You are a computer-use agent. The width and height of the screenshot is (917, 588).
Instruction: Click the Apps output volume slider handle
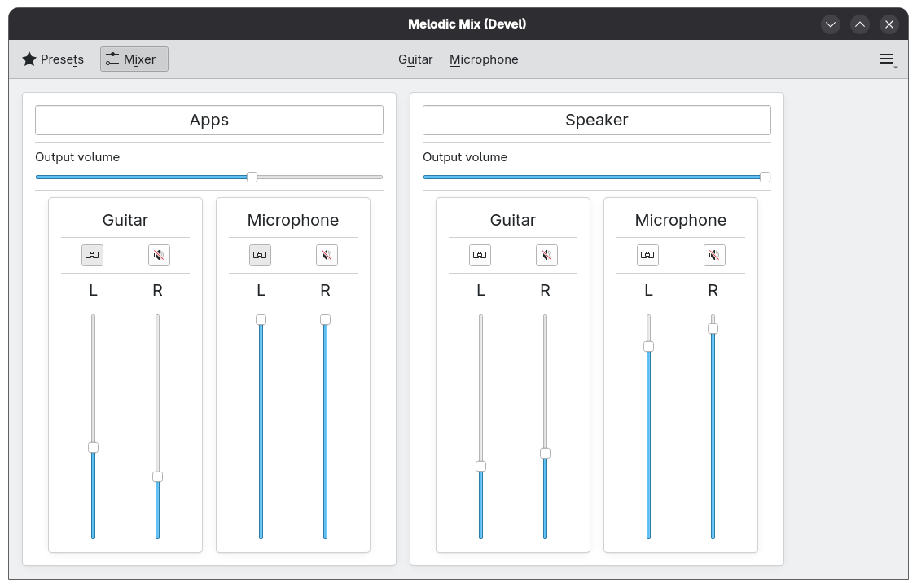click(252, 177)
